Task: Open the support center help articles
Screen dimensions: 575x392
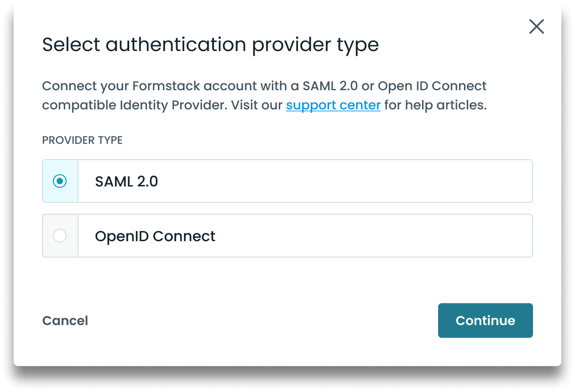Action: [x=333, y=105]
